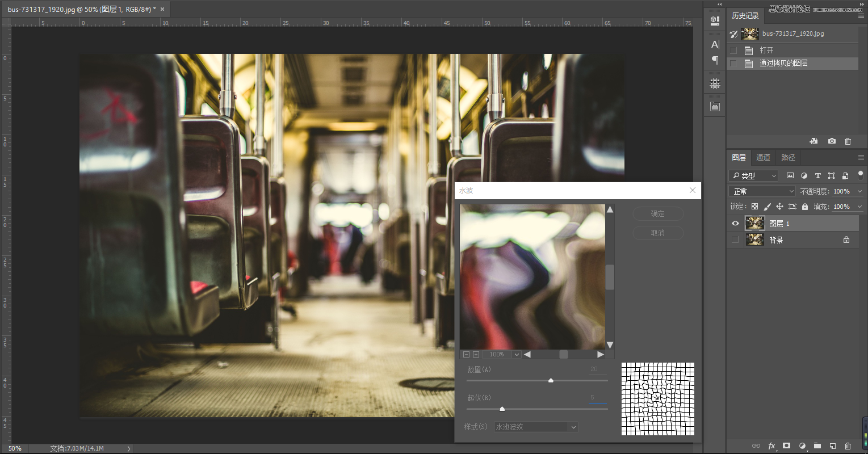Click the 确定 button in the 水波 dialog

[658, 214]
